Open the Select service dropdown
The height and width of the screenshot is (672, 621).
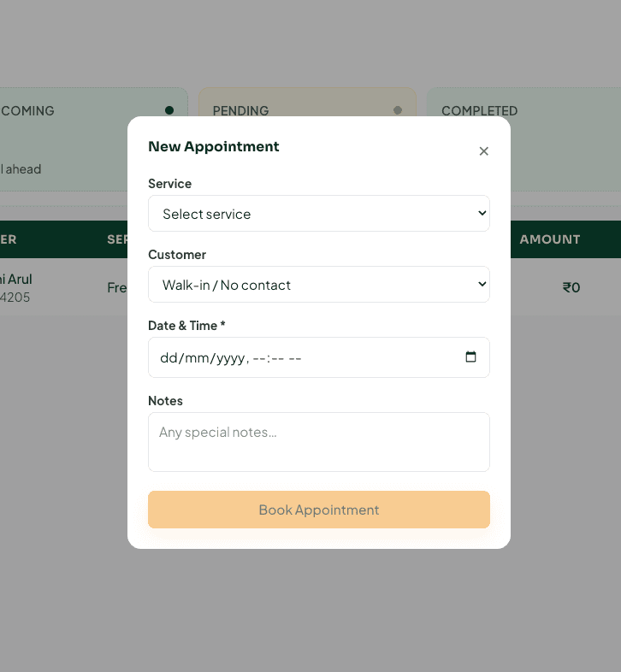319,214
